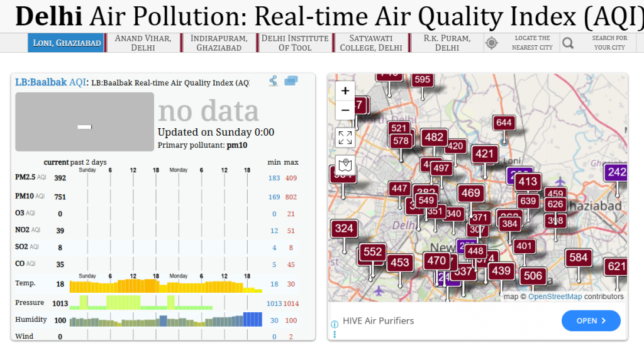Open the 626 AQI station marker
This screenshot has width=644, height=355.
555,204
